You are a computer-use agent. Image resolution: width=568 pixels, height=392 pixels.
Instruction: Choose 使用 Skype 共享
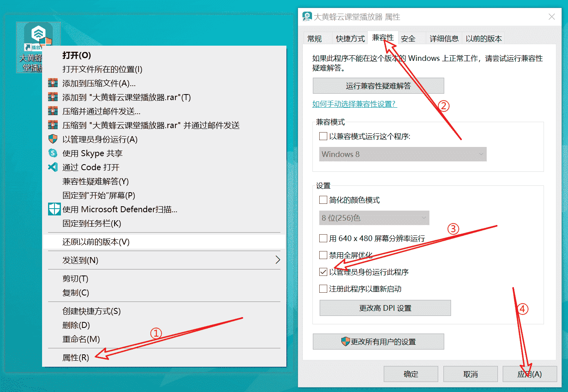tap(164, 153)
